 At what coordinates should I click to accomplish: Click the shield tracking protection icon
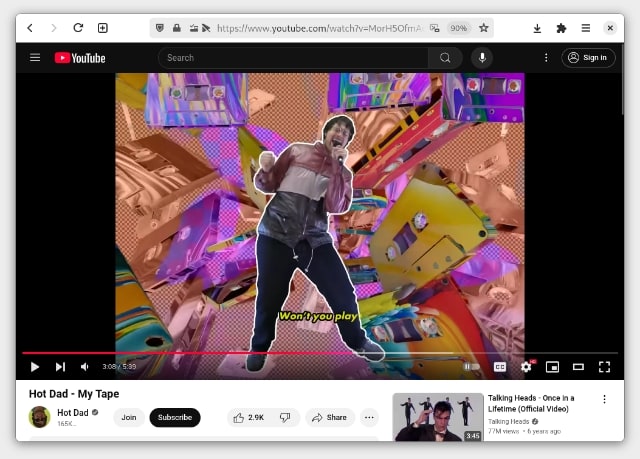point(160,28)
